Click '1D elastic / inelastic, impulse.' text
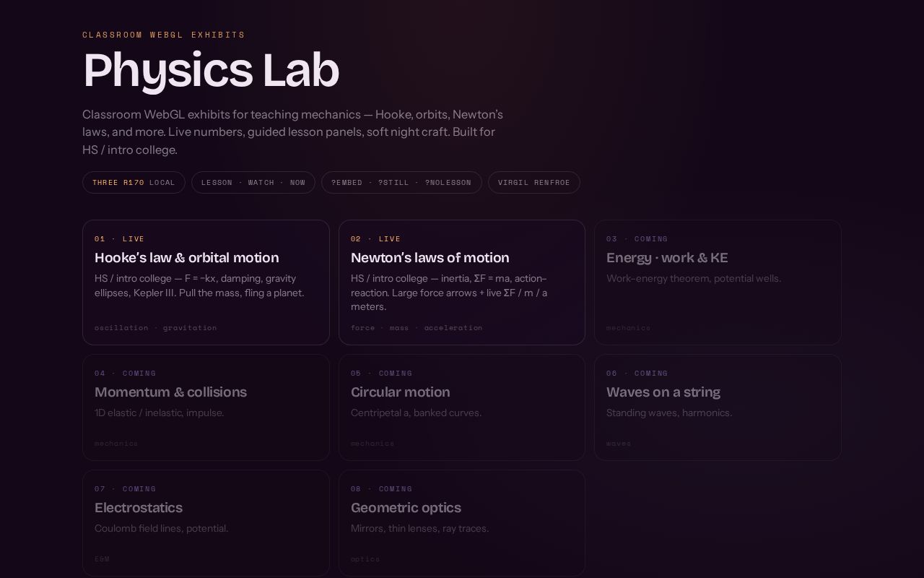The width and height of the screenshot is (924, 578). click(160, 413)
